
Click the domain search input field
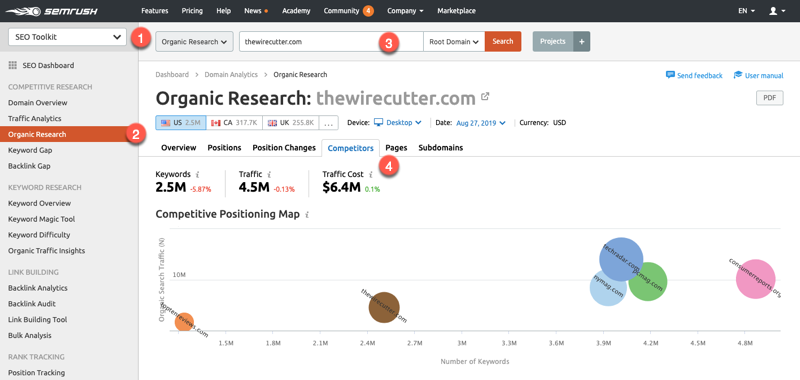[331, 42]
